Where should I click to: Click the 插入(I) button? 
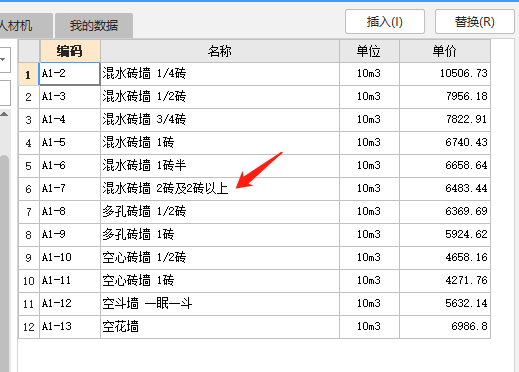(x=385, y=22)
